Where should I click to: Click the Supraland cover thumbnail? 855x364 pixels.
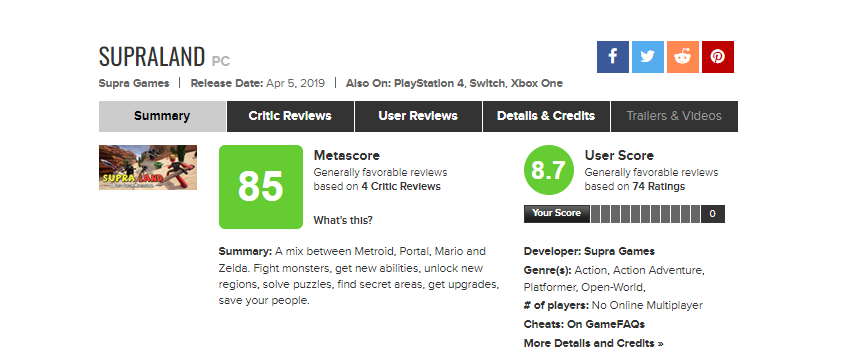click(x=148, y=167)
